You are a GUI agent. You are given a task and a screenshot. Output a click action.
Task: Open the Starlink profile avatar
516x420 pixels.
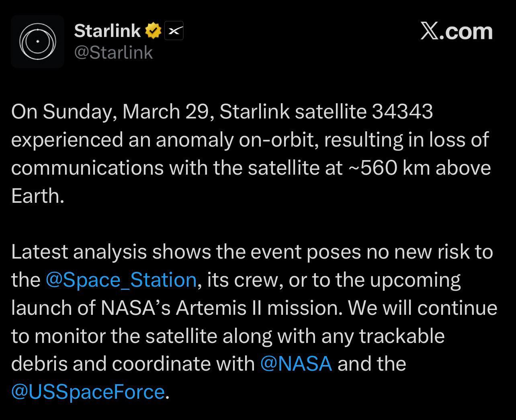[x=37, y=41]
